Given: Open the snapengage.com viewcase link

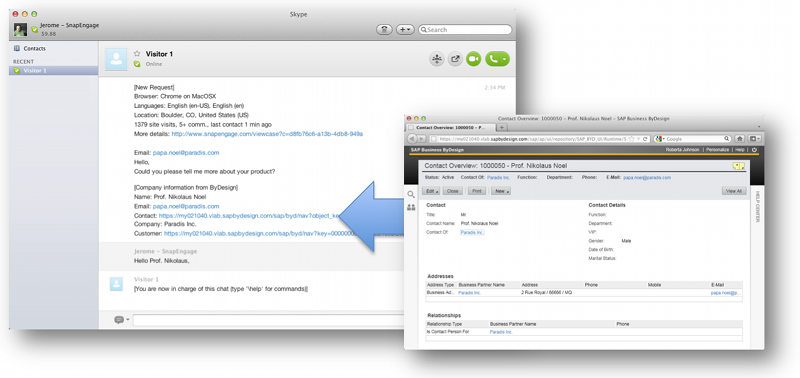Looking at the screenshot, I should [267, 134].
